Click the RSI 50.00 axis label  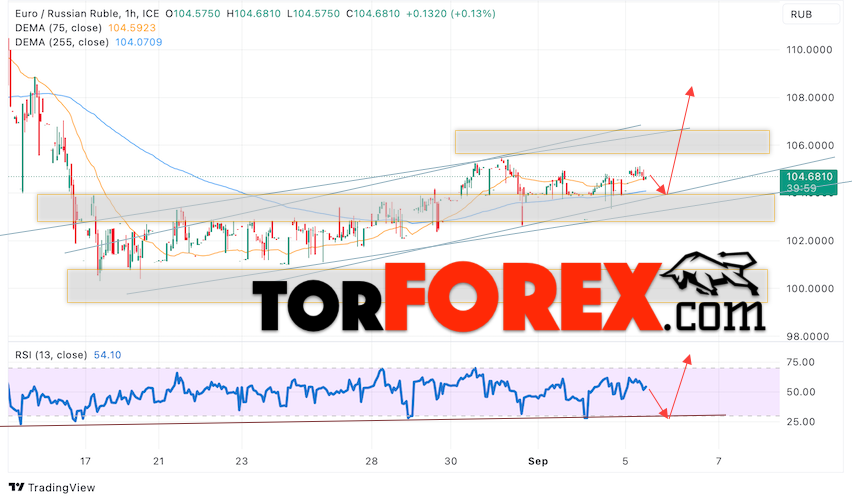(800, 392)
